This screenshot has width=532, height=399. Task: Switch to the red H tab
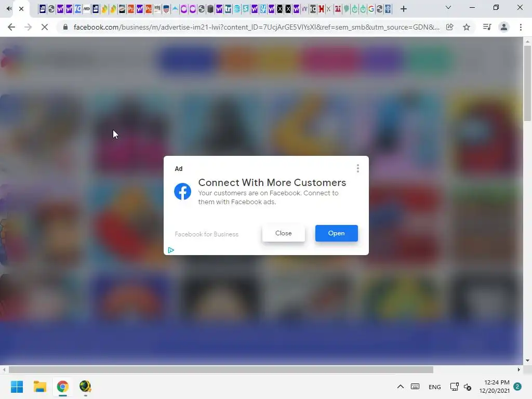pos(321,9)
